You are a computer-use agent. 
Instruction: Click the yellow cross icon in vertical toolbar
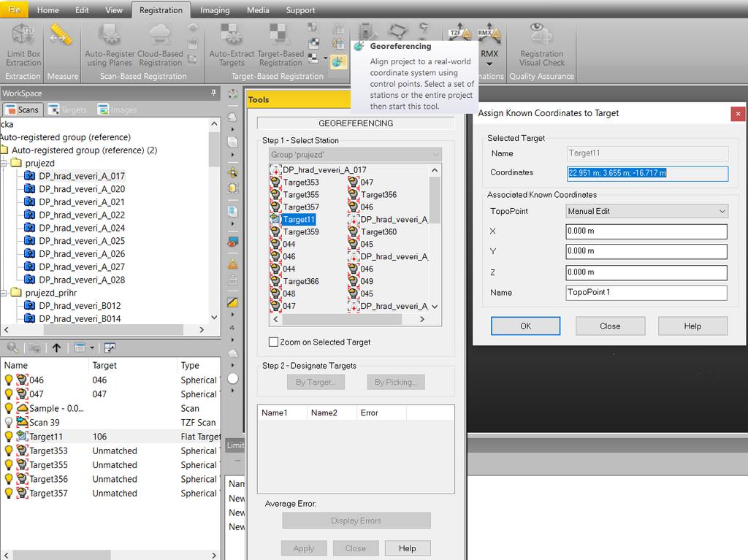coord(233,172)
